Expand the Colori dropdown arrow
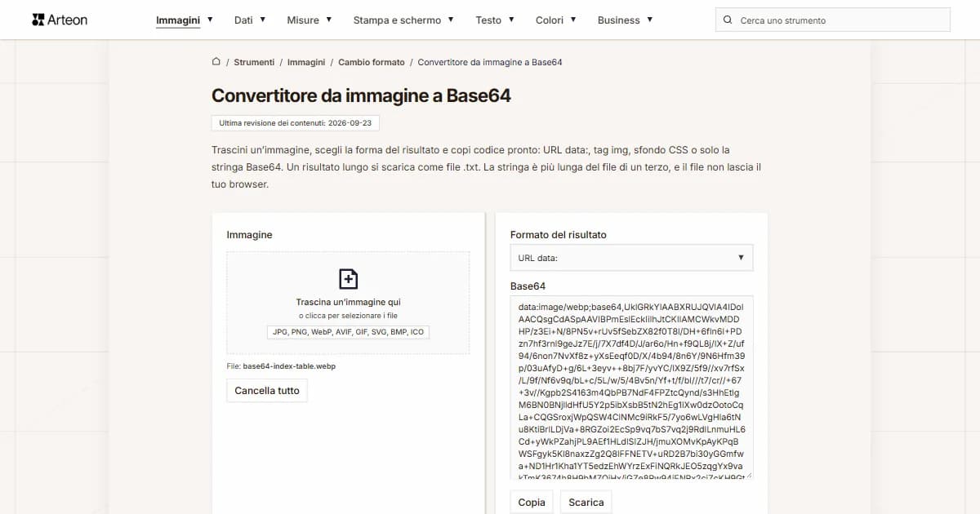Viewport: 980px width, 514px height. click(572, 20)
